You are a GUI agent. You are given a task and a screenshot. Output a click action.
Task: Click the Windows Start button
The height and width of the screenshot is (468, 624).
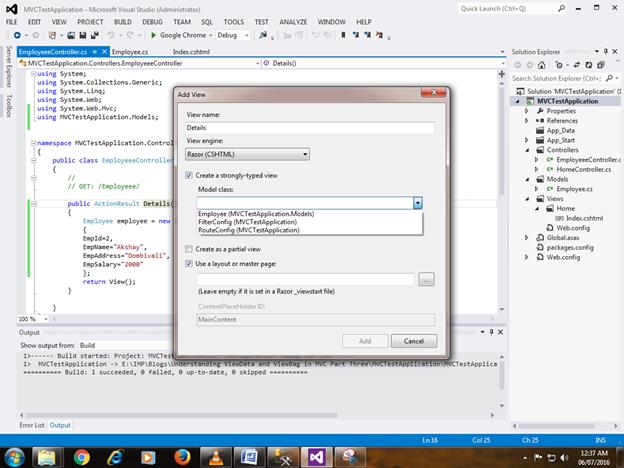(13, 455)
